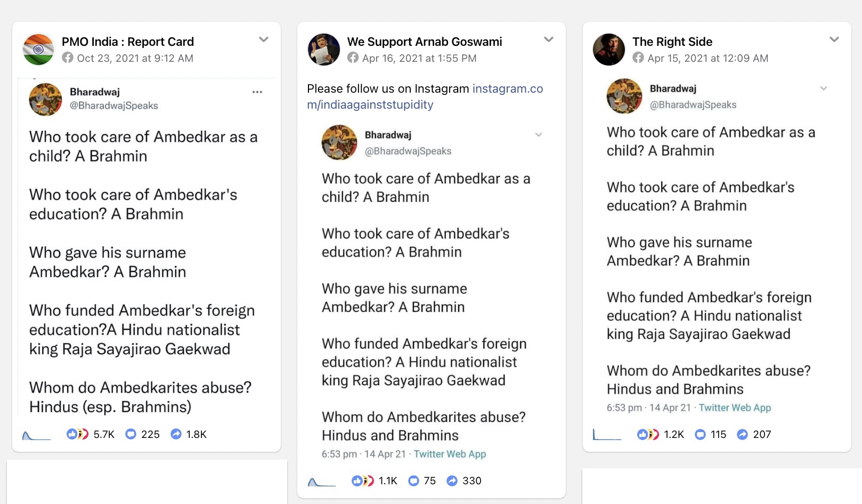Expand options chevron on The Right Side post

click(834, 39)
